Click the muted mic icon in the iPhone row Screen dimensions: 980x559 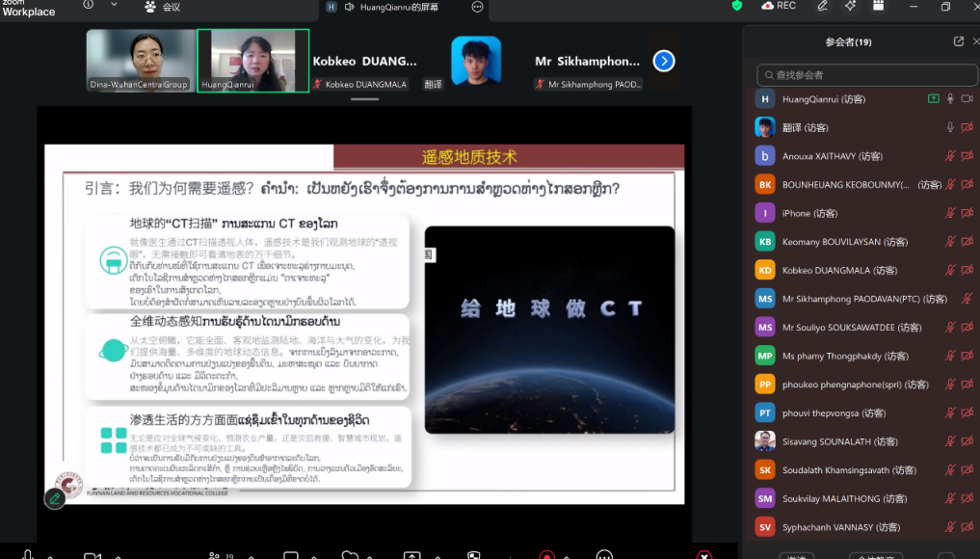coord(950,213)
